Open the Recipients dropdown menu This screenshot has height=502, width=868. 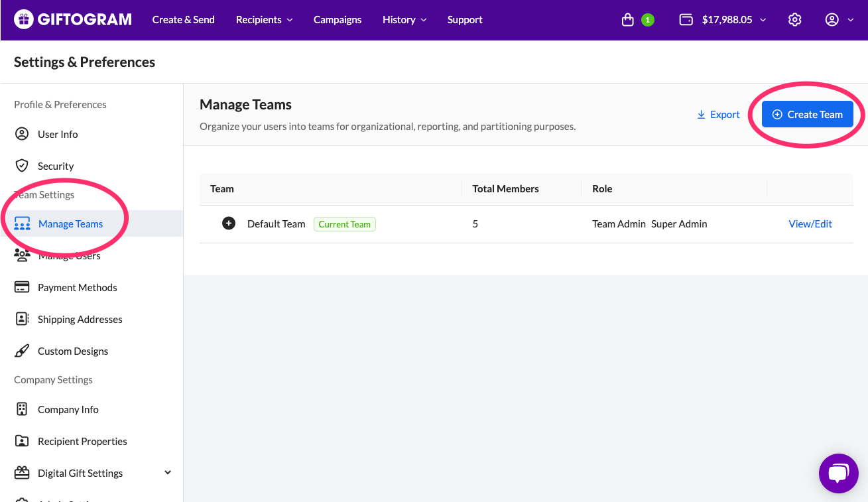pos(264,20)
